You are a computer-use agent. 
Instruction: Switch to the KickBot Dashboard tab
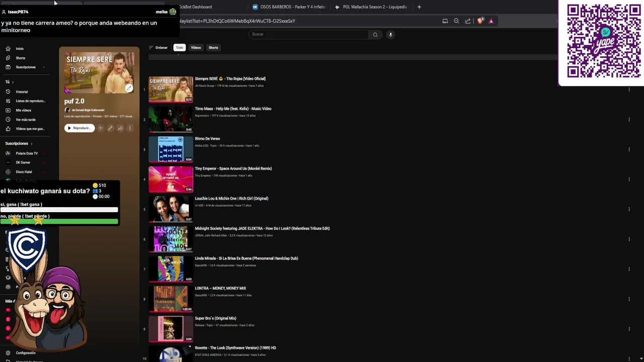point(196,7)
